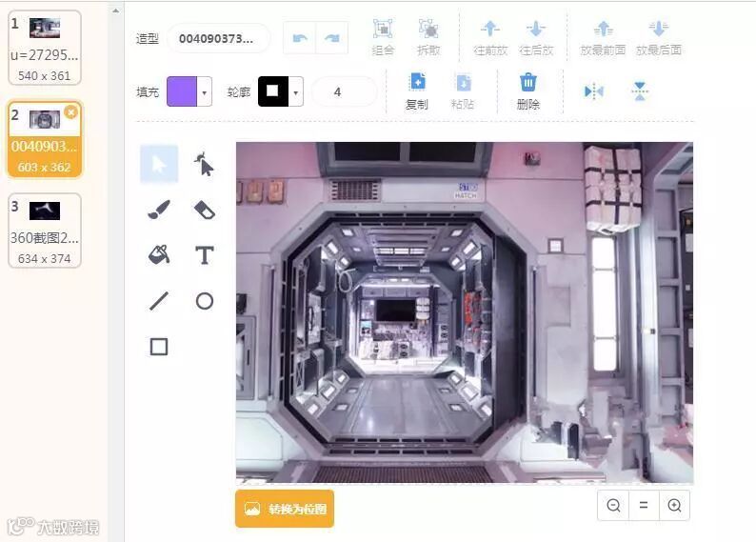
Task: Click the black outline color swatch
Action: click(273, 91)
